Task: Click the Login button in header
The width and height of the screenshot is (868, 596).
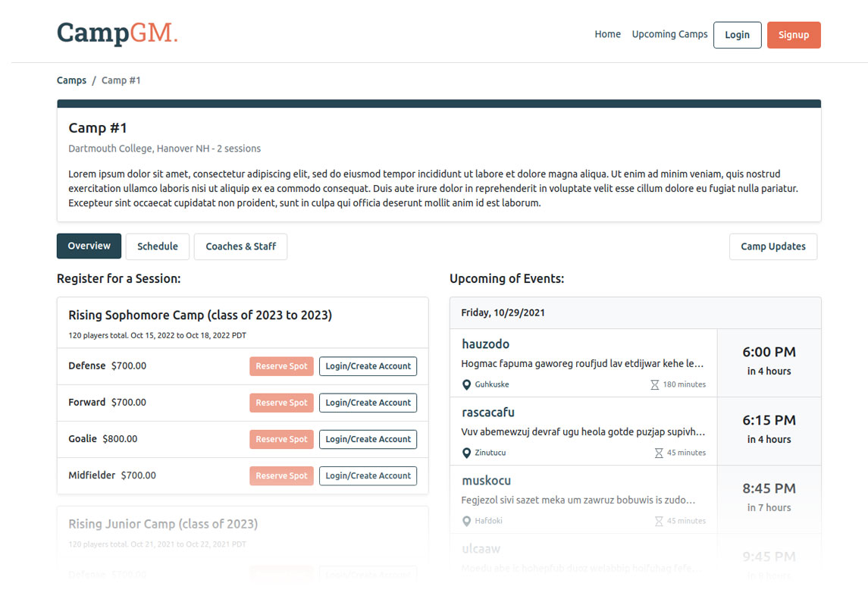Action: click(737, 35)
